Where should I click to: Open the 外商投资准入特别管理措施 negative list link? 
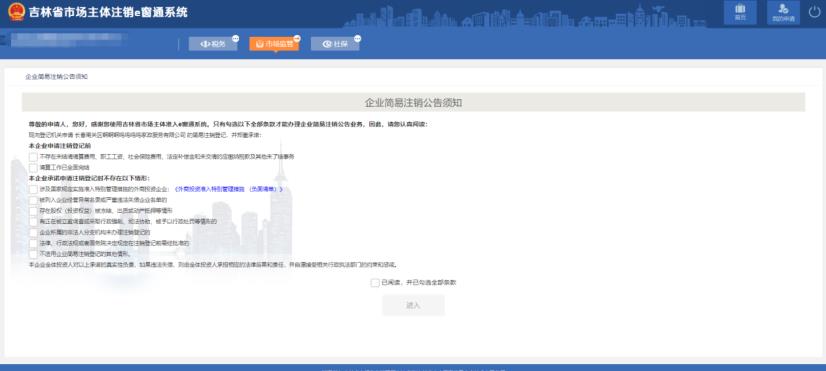tap(228, 189)
